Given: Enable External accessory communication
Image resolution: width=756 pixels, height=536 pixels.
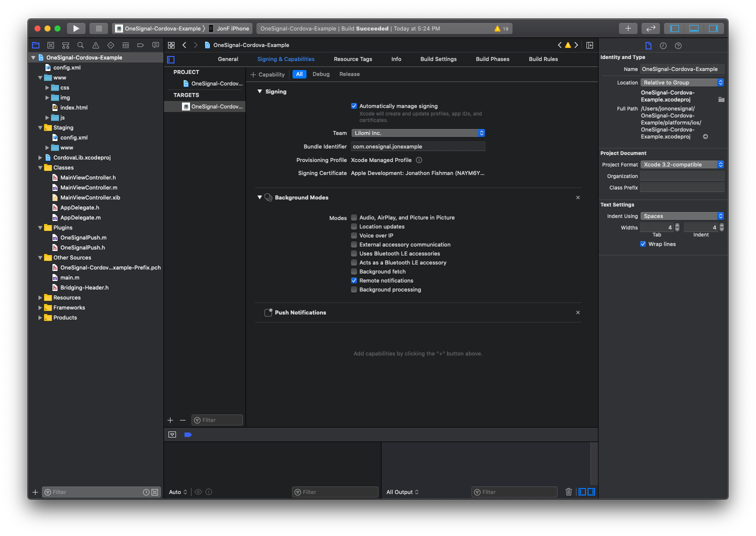Looking at the screenshot, I should (x=354, y=244).
